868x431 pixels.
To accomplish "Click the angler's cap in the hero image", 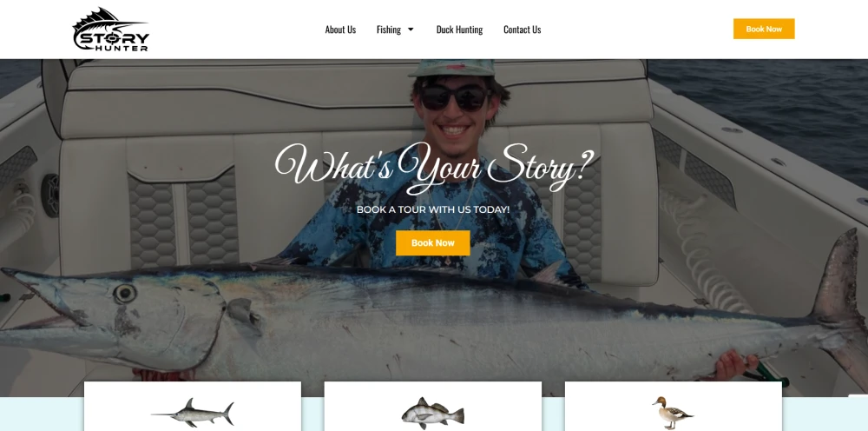I will click(451, 68).
